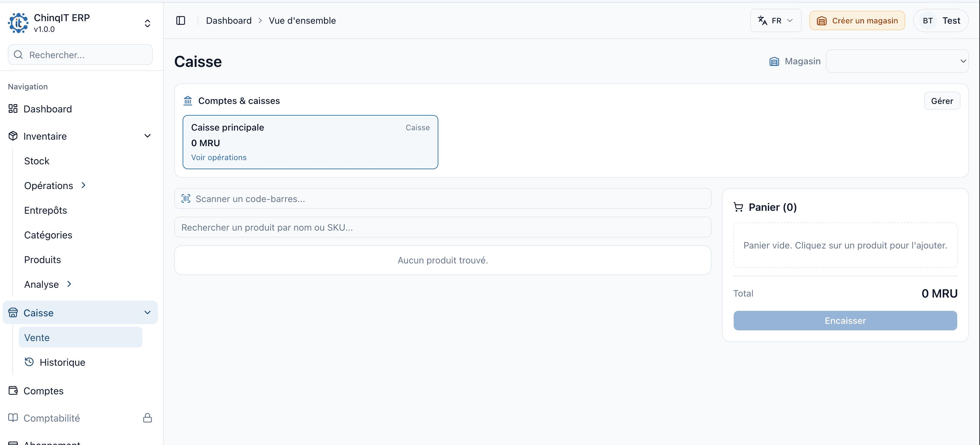Click the Dashboard grid icon in sidebar
This screenshot has height=445, width=980.
(13, 109)
